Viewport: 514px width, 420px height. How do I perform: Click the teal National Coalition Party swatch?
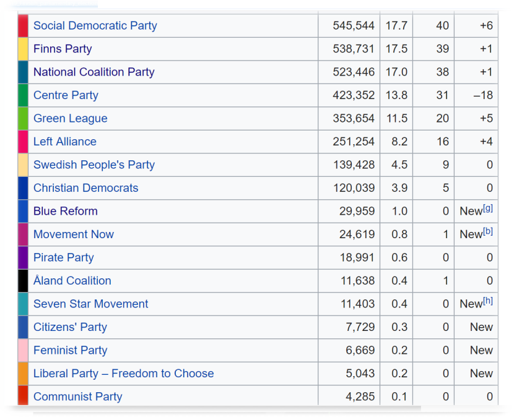23,72
